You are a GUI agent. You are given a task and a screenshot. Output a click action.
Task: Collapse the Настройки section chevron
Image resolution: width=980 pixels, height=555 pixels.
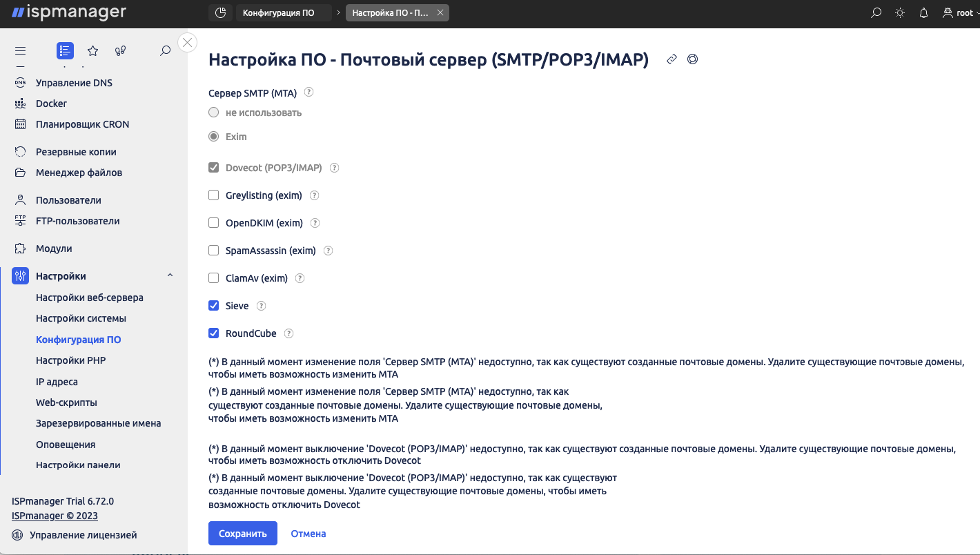pyautogui.click(x=170, y=276)
